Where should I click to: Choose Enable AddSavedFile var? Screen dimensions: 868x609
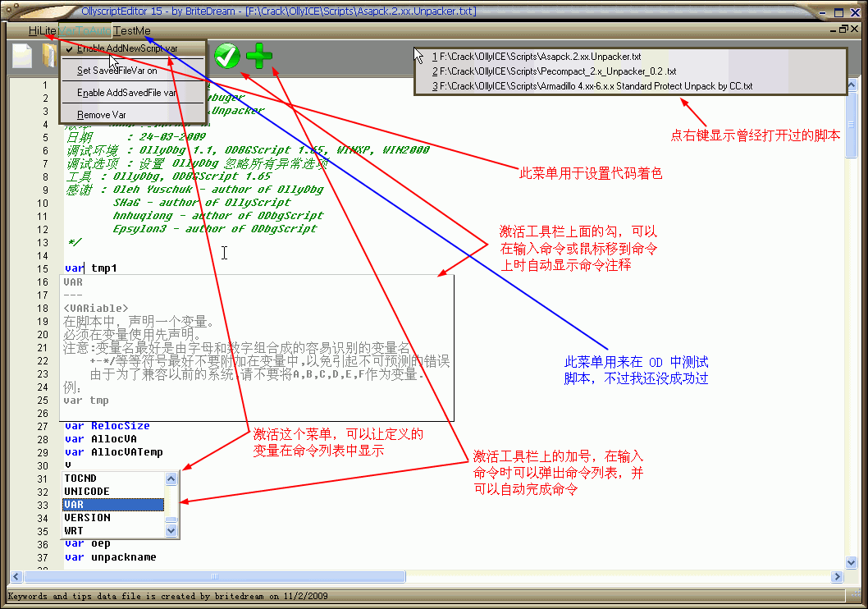tap(132, 93)
